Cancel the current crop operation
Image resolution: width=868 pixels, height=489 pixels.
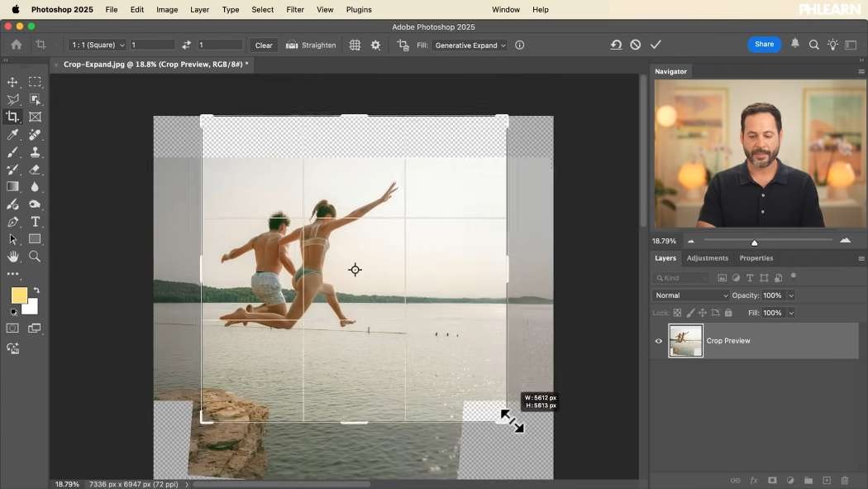[636, 45]
